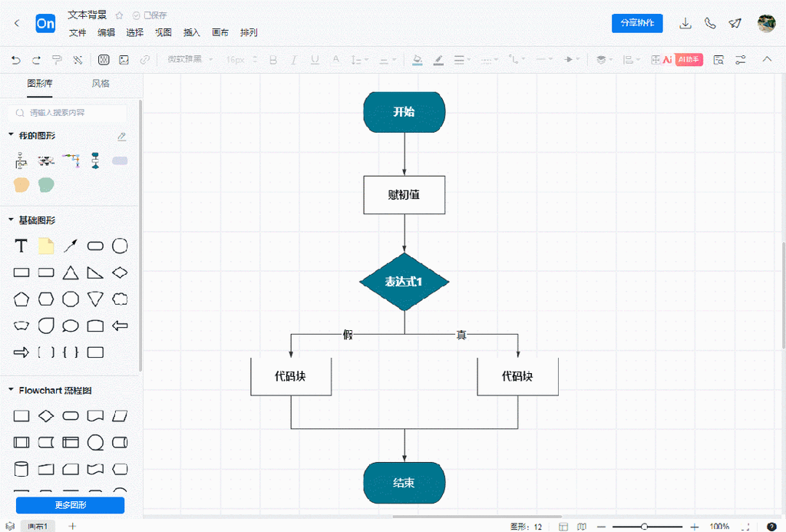This screenshot has width=786, height=532.
Task: Open the connector type dropdown
Action: pos(517,60)
